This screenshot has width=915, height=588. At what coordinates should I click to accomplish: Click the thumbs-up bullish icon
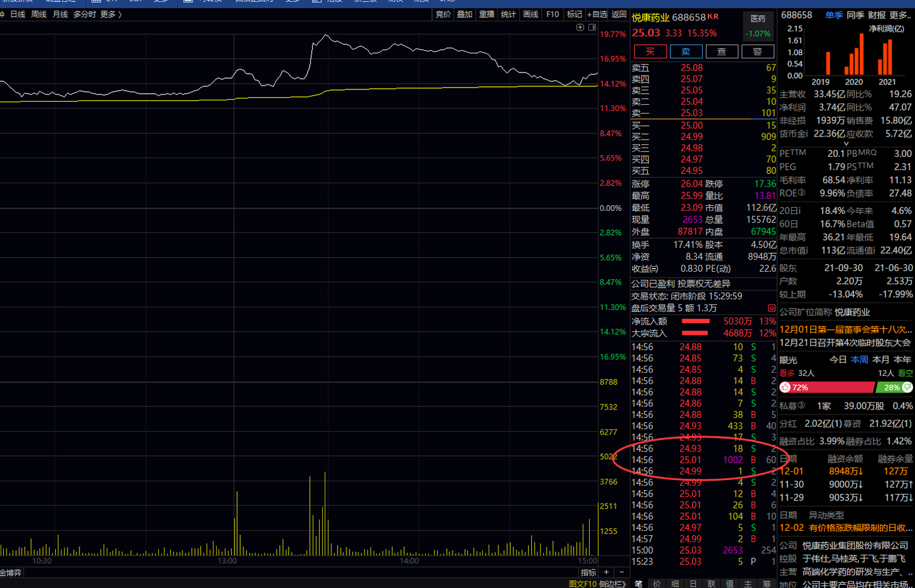pyautogui.click(x=785, y=387)
